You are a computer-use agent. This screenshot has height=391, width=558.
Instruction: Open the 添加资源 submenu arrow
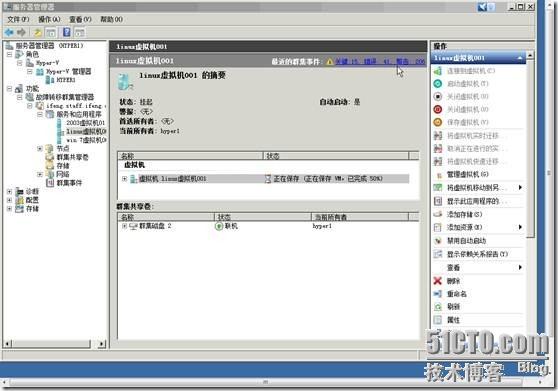tap(520, 227)
